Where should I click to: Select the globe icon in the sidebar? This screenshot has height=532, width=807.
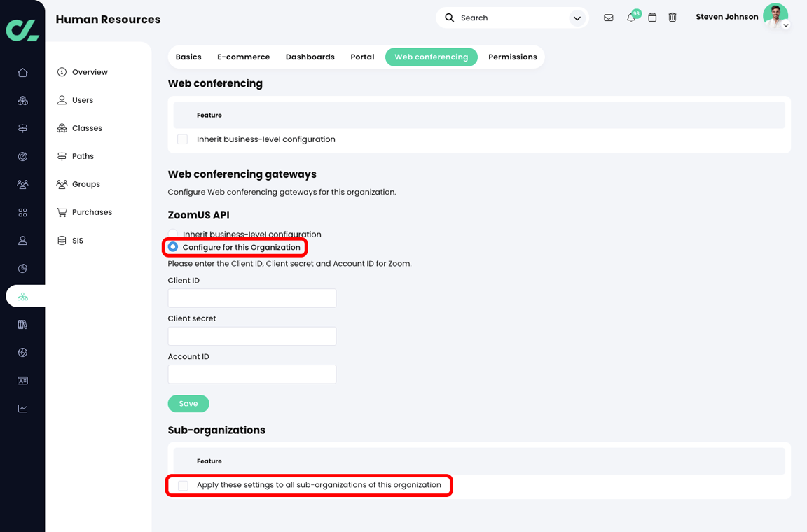tap(22, 352)
